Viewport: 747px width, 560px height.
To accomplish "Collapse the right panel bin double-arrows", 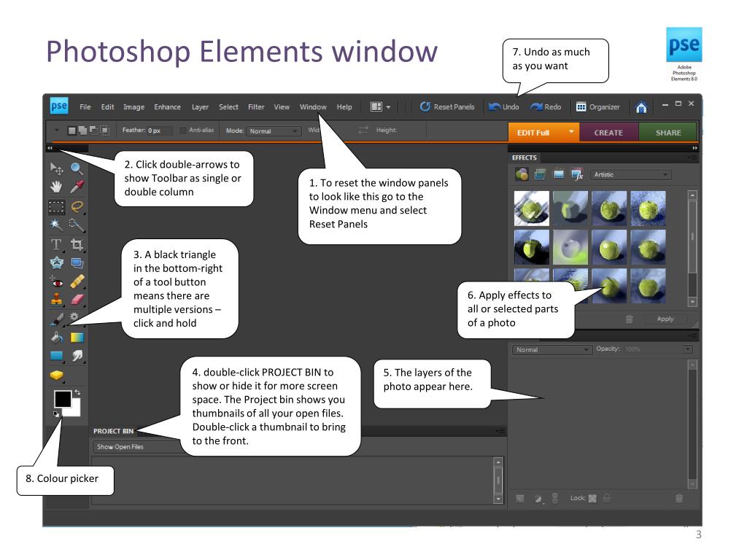I will (x=694, y=148).
